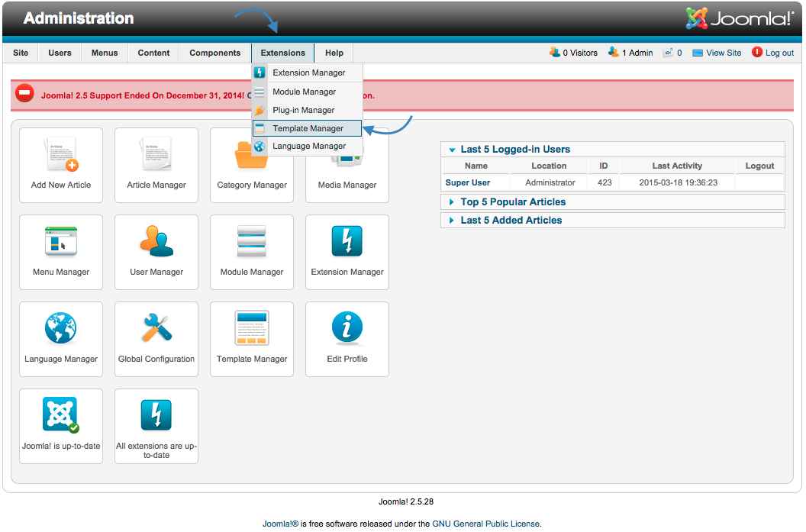Image resolution: width=806 pixels, height=532 pixels.
Task: Click the View Site link
Action: point(724,53)
